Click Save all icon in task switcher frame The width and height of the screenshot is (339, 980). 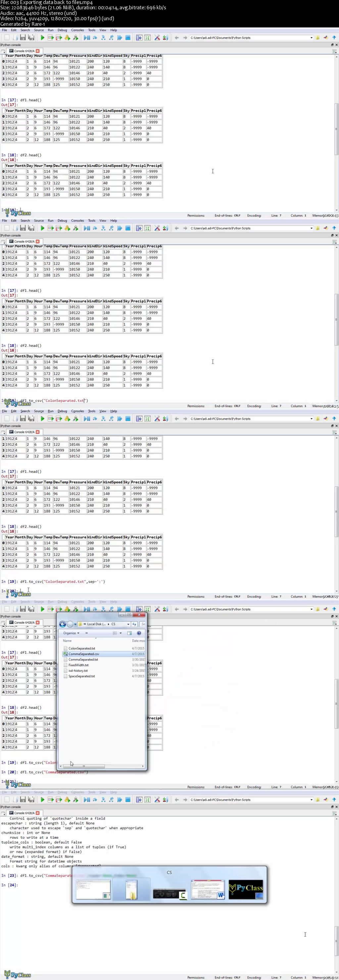(x=31, y=800)
